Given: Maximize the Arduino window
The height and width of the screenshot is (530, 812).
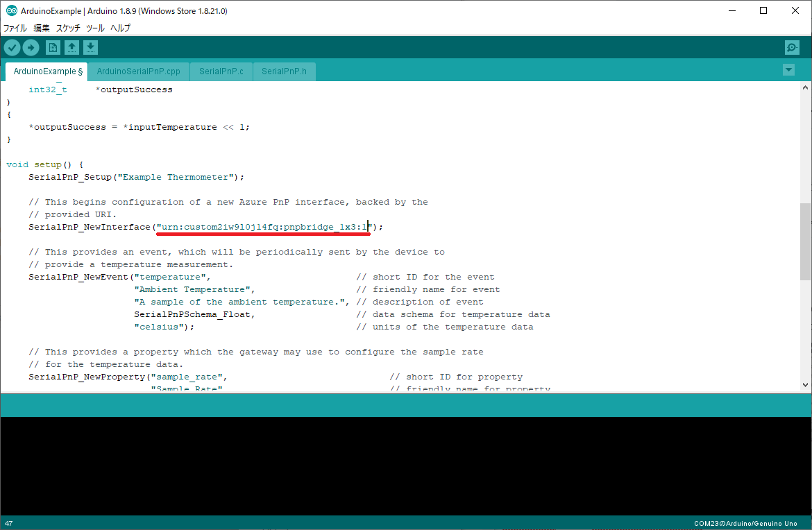Looking at the screenshot, I should (763, 10).
